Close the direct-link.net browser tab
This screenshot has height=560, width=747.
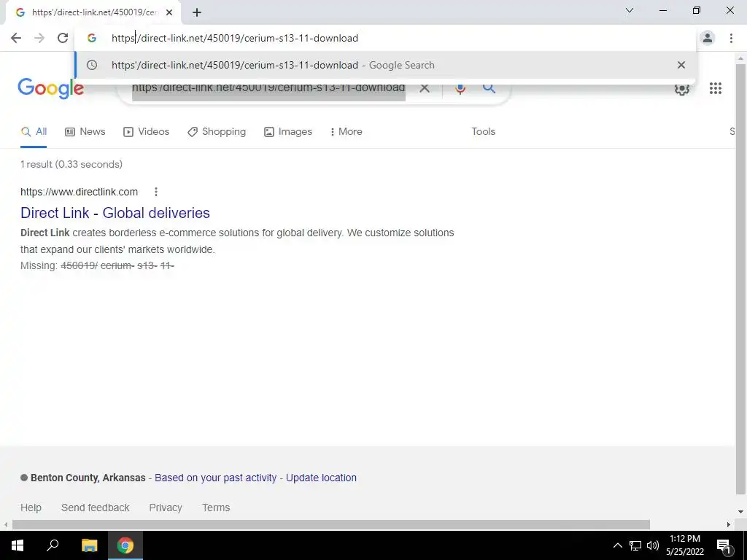click(x=169, y=13)
